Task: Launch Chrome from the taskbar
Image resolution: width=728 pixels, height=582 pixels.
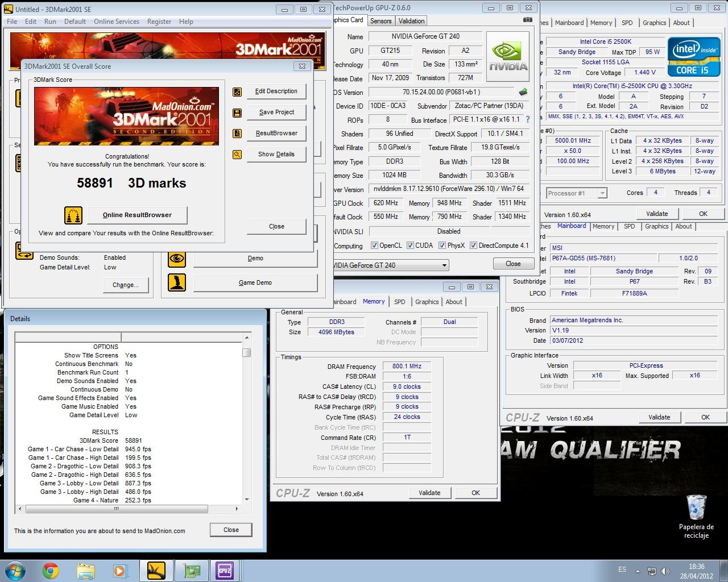Action: pyautogui.click(x=51, y=570)
